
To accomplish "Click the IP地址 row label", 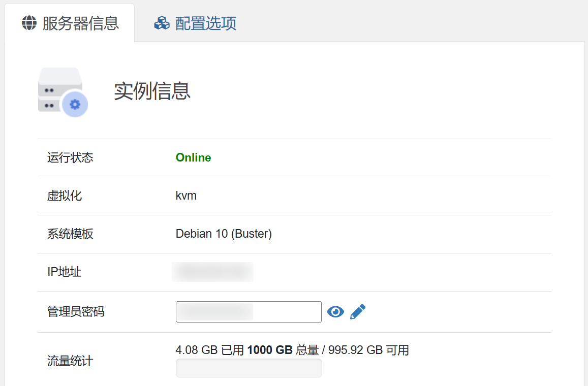I will click(x=64, y=272).
